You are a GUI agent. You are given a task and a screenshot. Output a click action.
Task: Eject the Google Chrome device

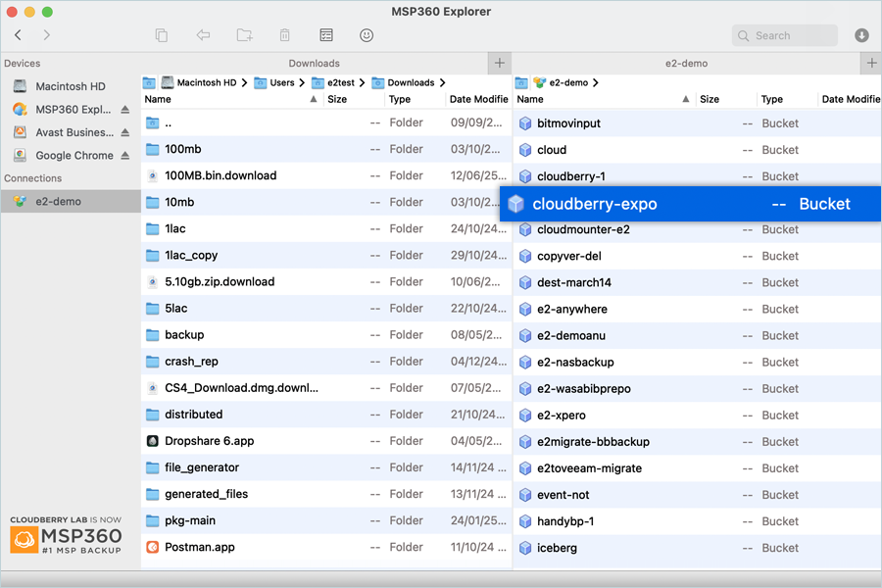(x=125, y=156)
